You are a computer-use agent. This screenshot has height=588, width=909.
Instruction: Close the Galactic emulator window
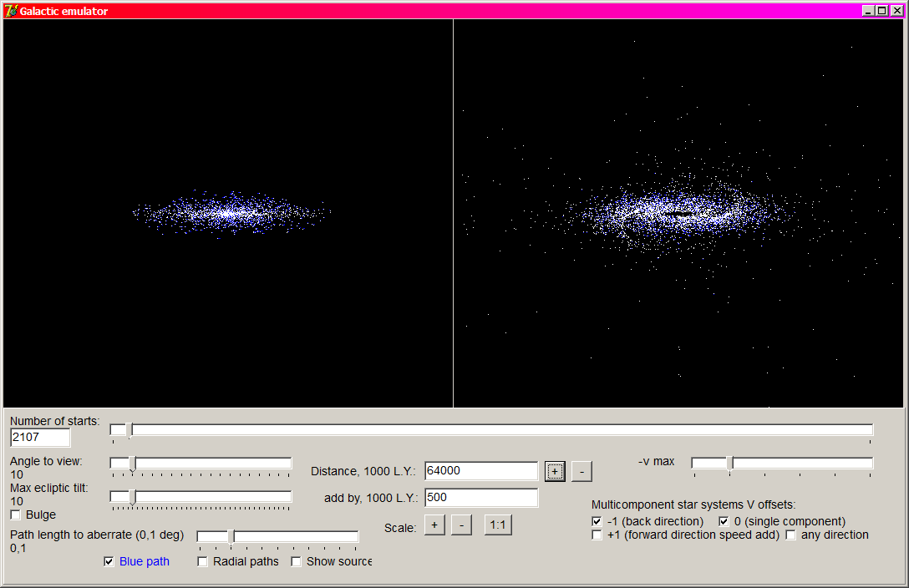896,10
